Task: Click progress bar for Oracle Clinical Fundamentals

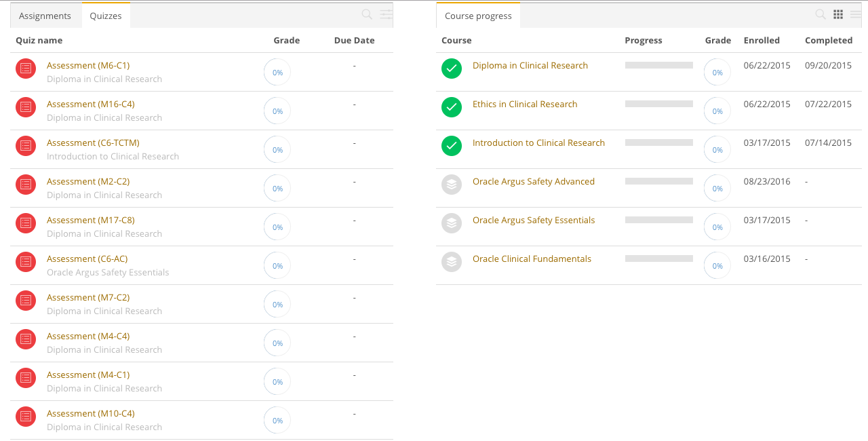Action: click(659, 258)
